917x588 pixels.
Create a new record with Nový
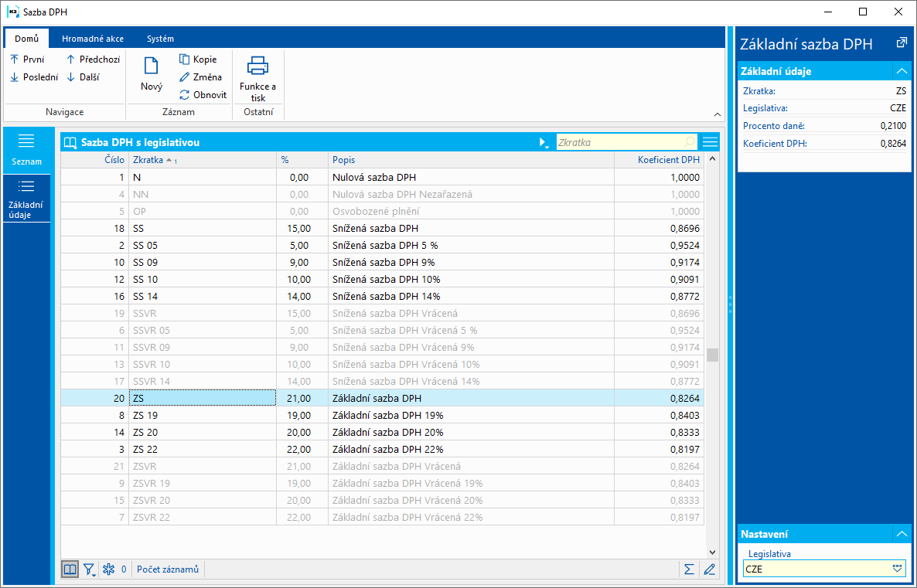pos(151,73)
